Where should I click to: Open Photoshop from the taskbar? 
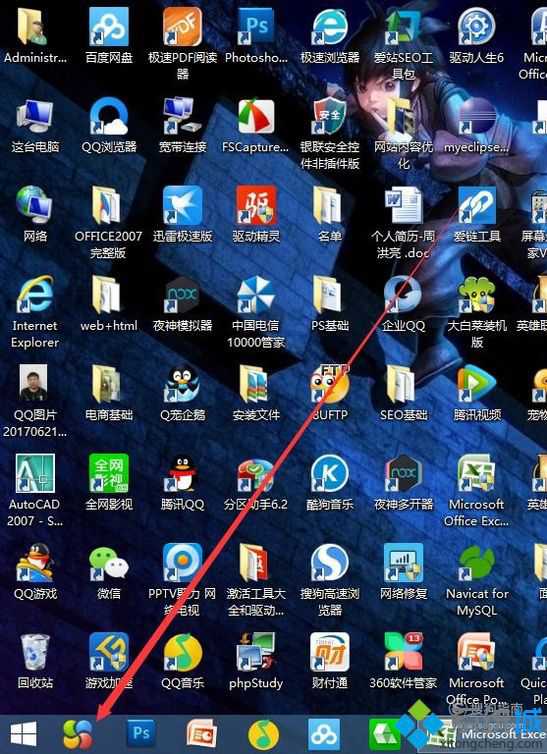(x=140, y=733)
